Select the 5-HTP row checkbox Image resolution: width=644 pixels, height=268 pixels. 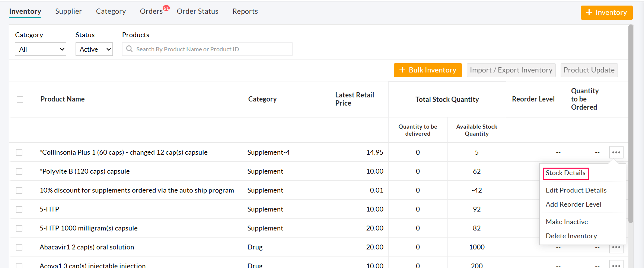pyautogui.click(x=19, y=209)
